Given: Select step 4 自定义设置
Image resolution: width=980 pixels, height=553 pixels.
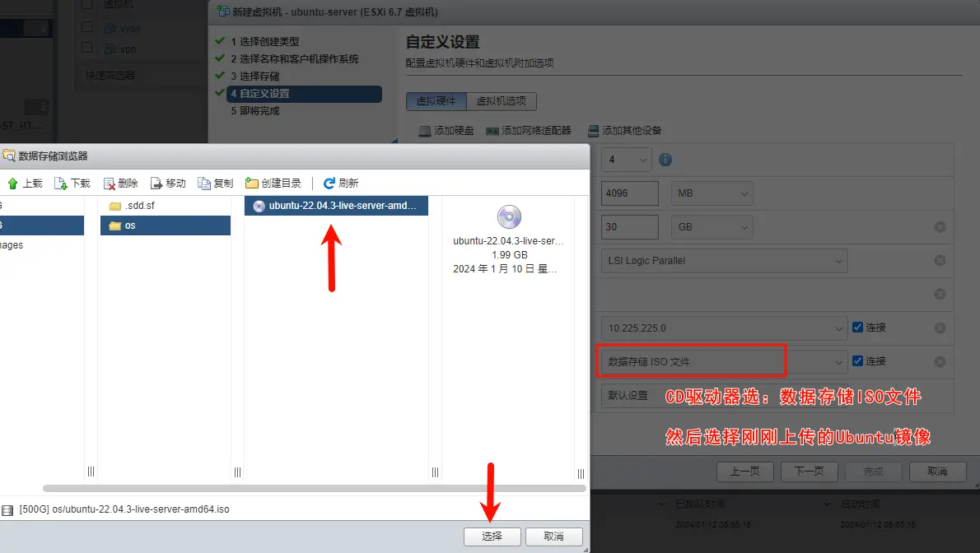Looking at the screenshot, I should [304, 94].
